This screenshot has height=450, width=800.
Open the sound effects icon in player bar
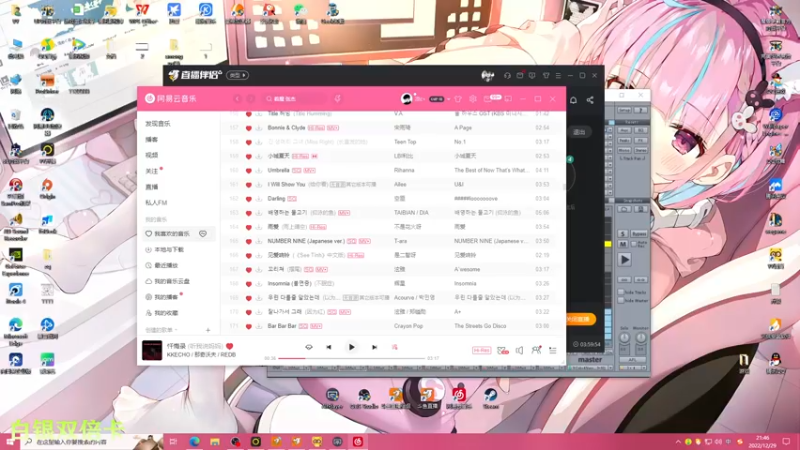pyautogui.click(x=503, y=351)
